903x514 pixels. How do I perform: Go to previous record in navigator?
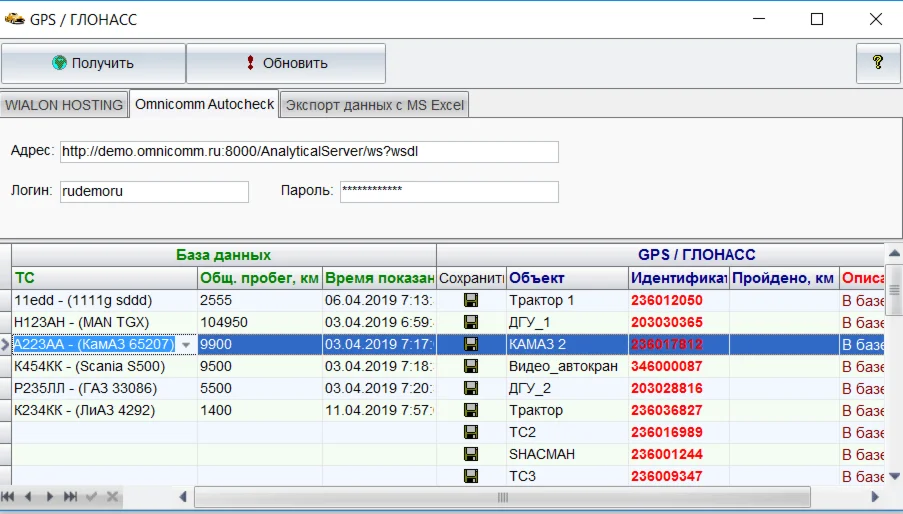28,496
